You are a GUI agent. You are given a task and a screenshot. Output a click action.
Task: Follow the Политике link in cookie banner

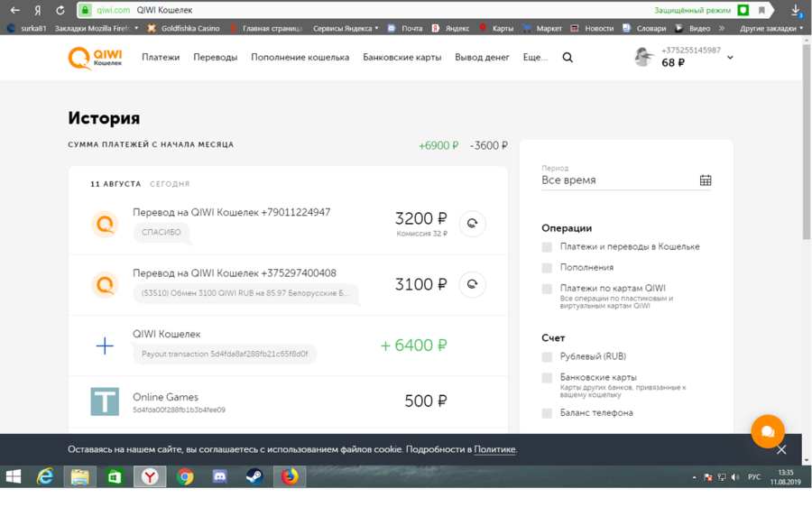click(x=494, y=449)
